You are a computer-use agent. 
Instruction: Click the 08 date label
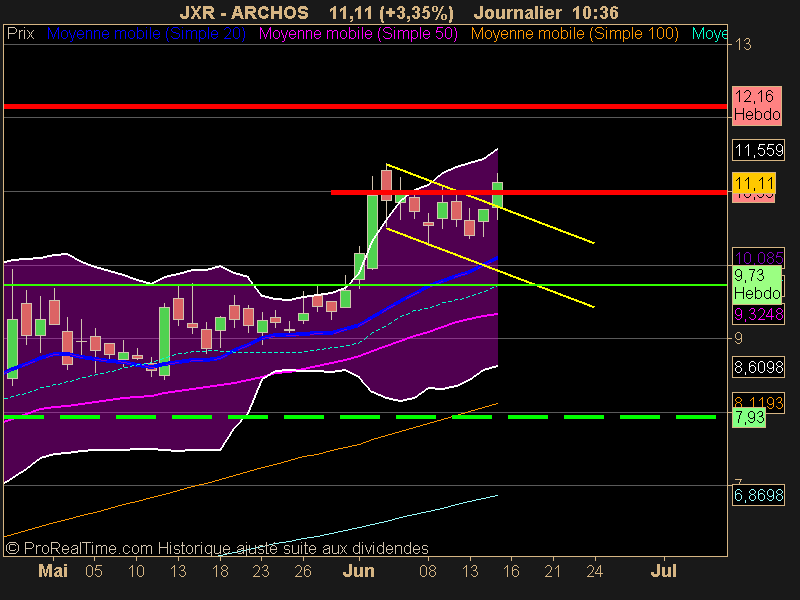[x=428, y=571]
